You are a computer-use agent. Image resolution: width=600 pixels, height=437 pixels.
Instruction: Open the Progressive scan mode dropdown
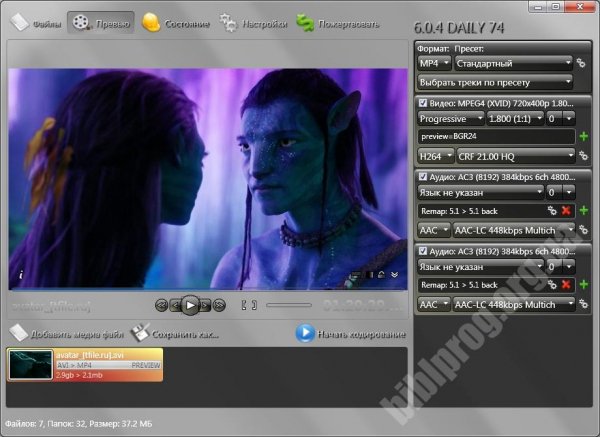(450, 119)
